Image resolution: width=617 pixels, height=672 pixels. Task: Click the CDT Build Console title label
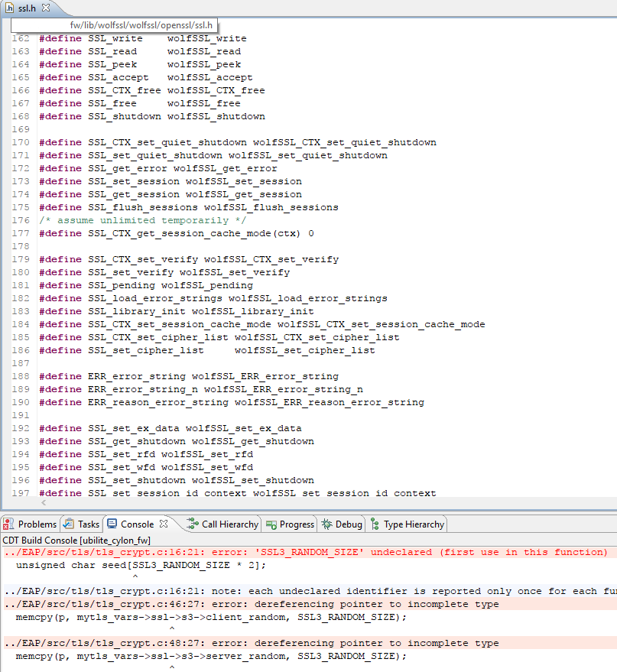tap(76, 540)
